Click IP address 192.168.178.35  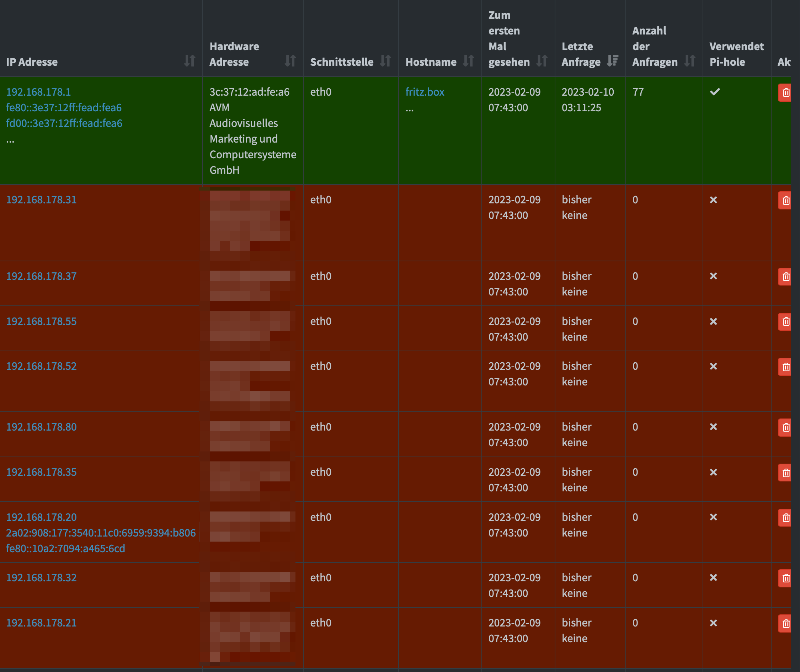coord(41,473)
